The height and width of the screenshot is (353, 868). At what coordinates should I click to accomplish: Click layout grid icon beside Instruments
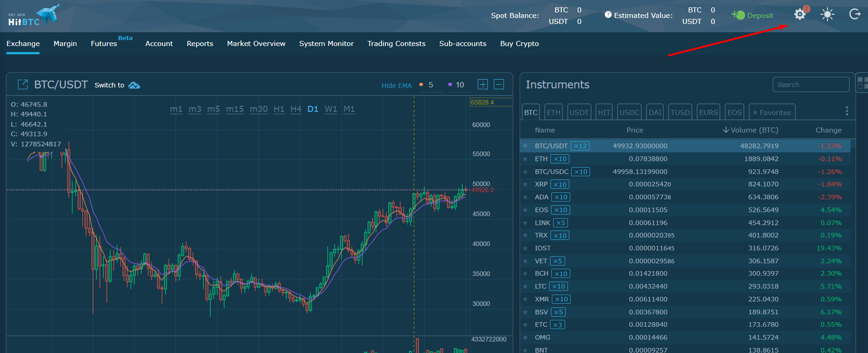pos(862,83)
